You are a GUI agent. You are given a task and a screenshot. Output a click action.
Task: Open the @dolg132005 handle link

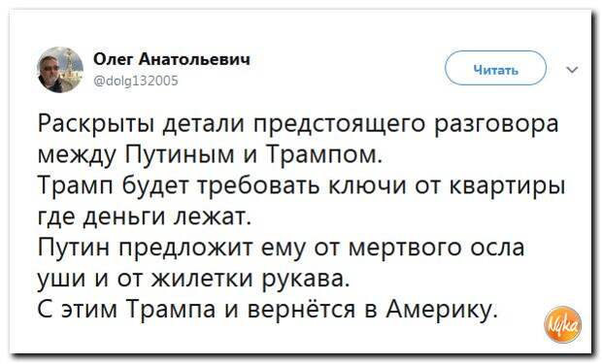(x=136, y=81)
